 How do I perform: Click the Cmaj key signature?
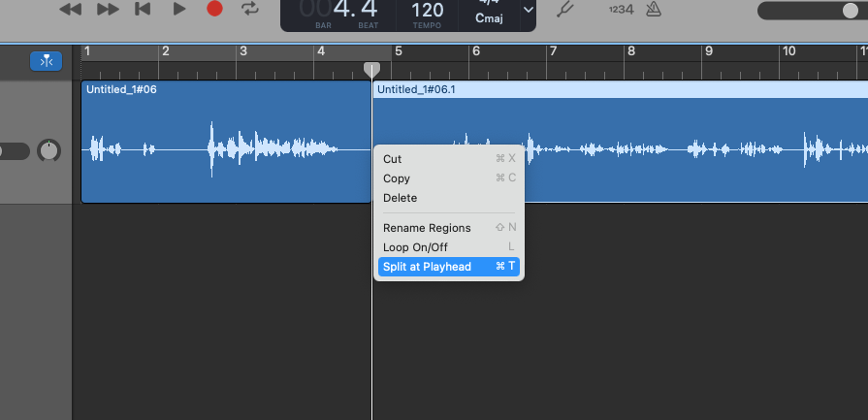pos(489,17)
